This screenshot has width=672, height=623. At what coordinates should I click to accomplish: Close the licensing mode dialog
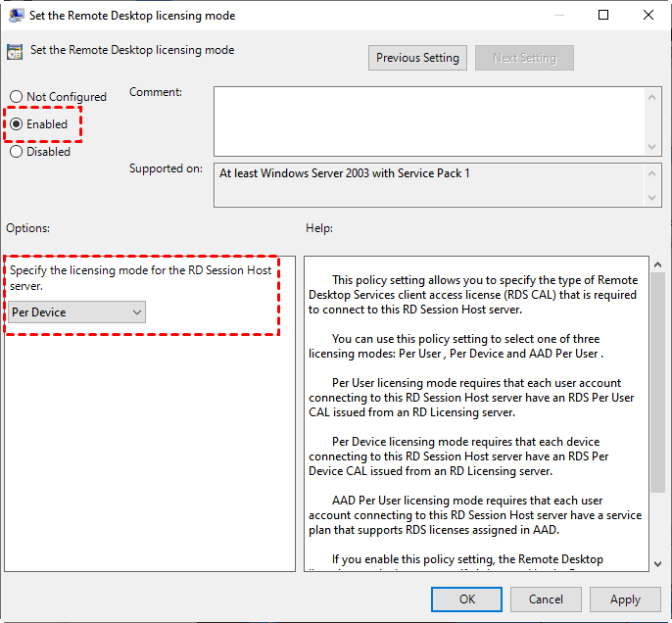648,15
